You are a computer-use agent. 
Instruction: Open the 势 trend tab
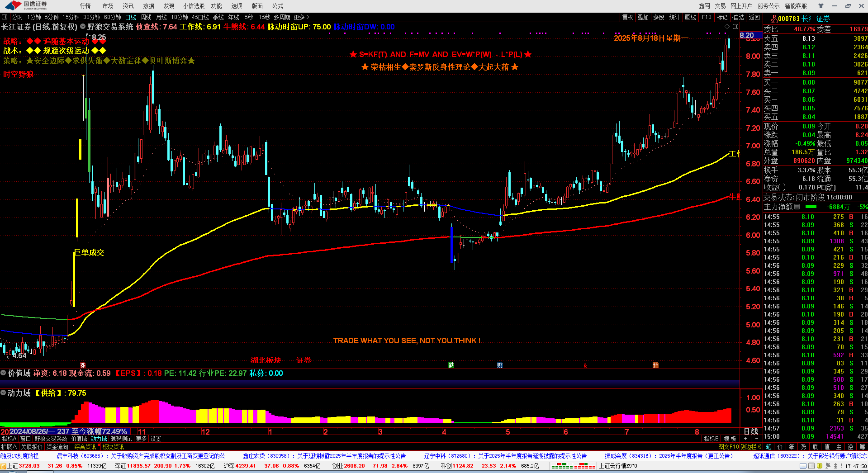pyautogui.click(x=803, y=446)
